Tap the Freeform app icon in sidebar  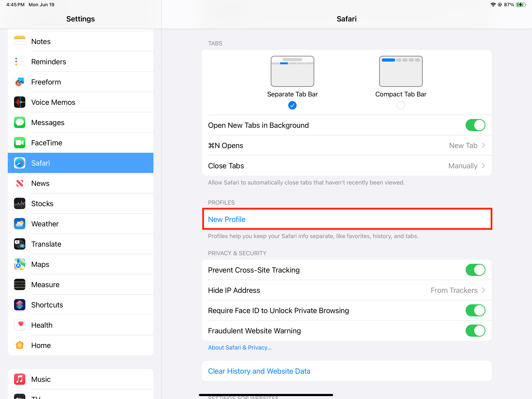(19, 82)
